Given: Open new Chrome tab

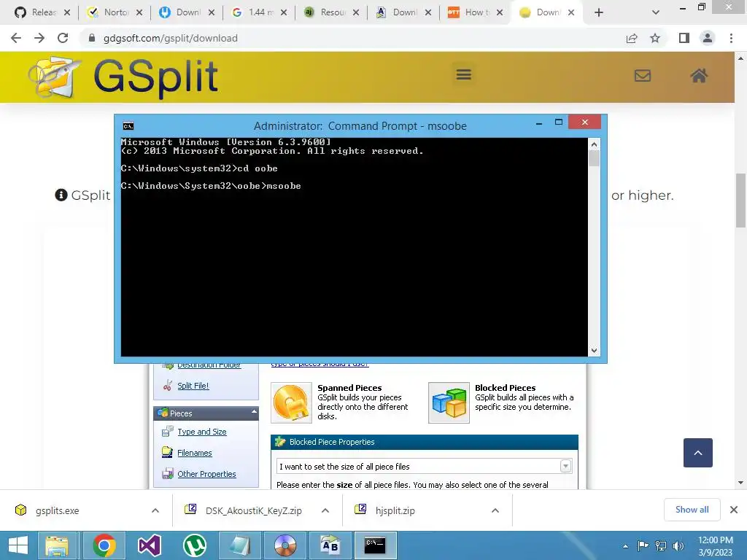Looking at the screenshot, I should coord(599,12).
